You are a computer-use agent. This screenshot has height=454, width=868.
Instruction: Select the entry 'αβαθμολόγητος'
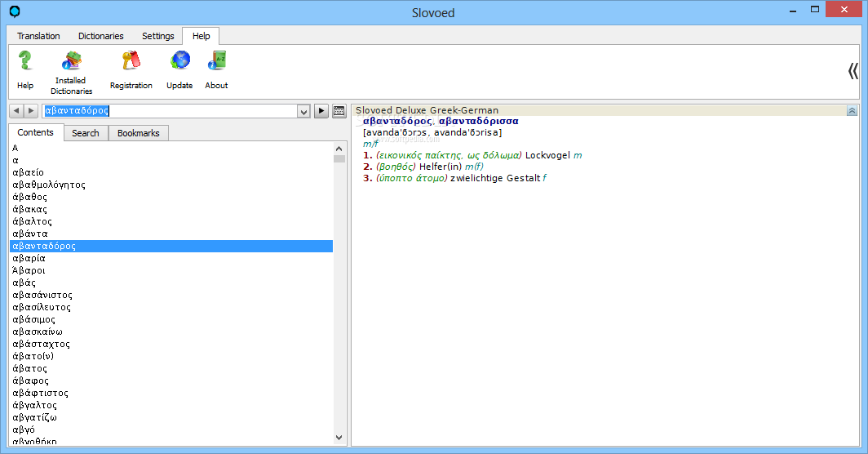[171, 185]
